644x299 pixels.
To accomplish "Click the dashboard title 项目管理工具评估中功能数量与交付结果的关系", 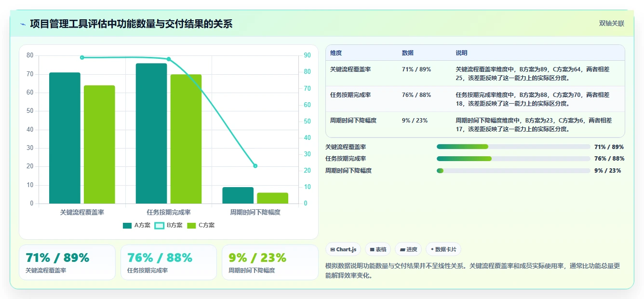I will pos(131,24).
